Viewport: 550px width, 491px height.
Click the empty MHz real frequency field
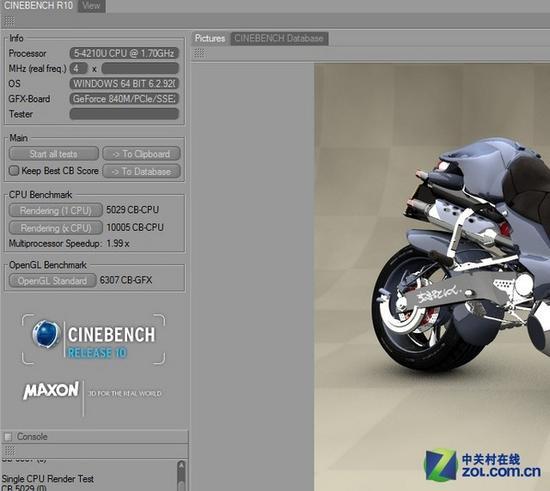[x=140, y=68]
